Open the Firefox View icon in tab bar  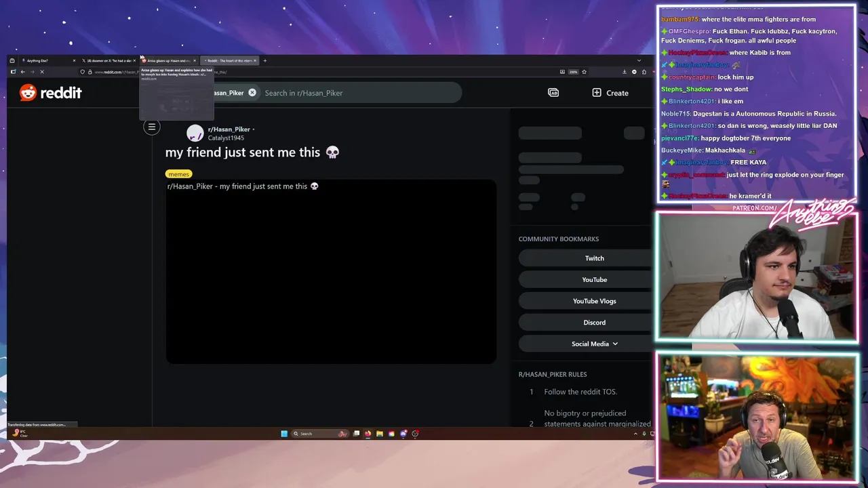12,61
